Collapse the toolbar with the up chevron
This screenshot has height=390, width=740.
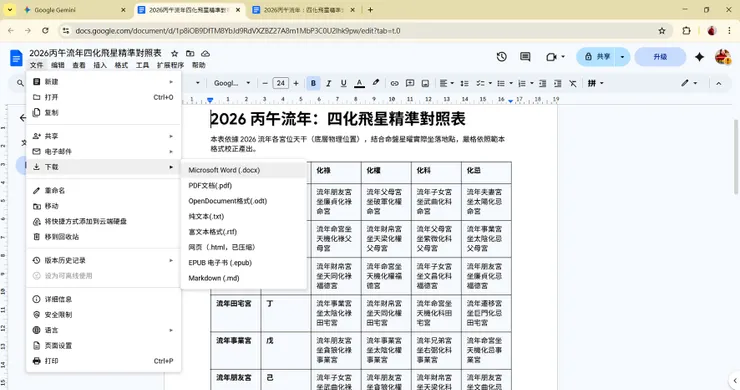tap(718, 83)
